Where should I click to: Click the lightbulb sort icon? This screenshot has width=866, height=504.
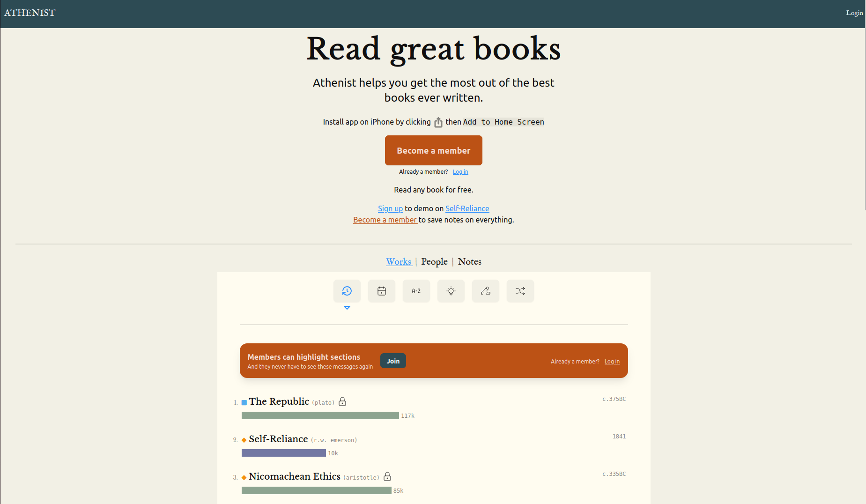point(451,291)
